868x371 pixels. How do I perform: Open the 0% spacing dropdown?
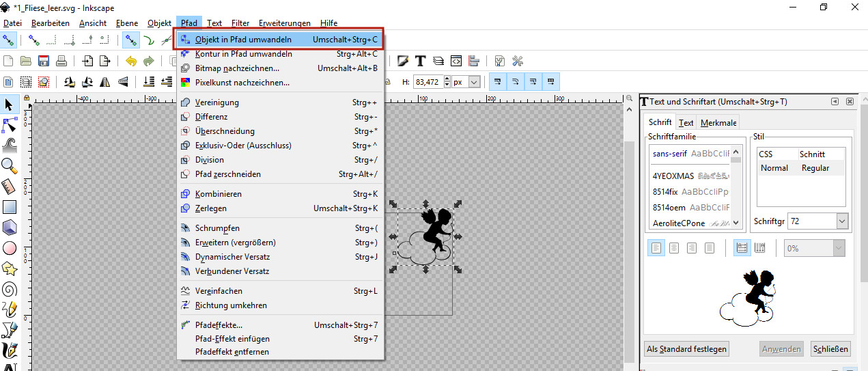[x=838, y=249]
